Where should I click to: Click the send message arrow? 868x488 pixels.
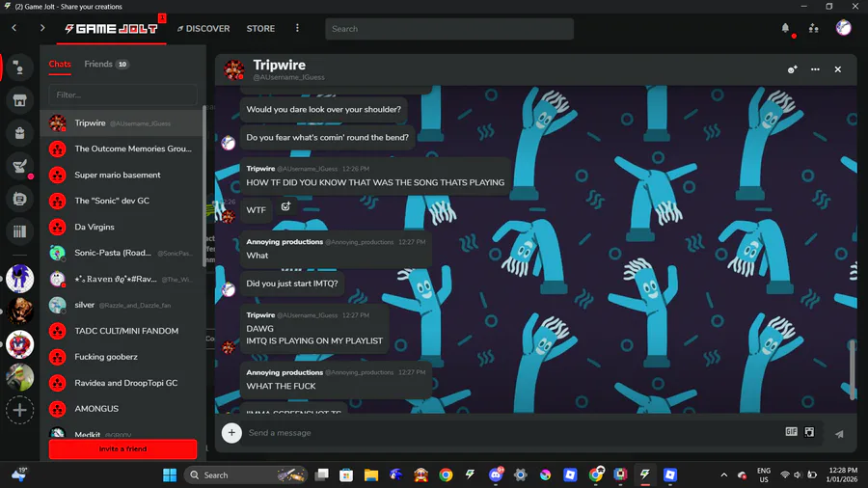pyautogui.click(x=839, y=434)
